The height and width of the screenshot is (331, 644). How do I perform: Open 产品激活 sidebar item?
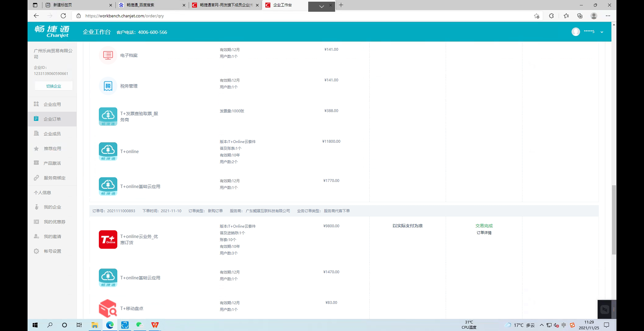(x=52, y=163)
